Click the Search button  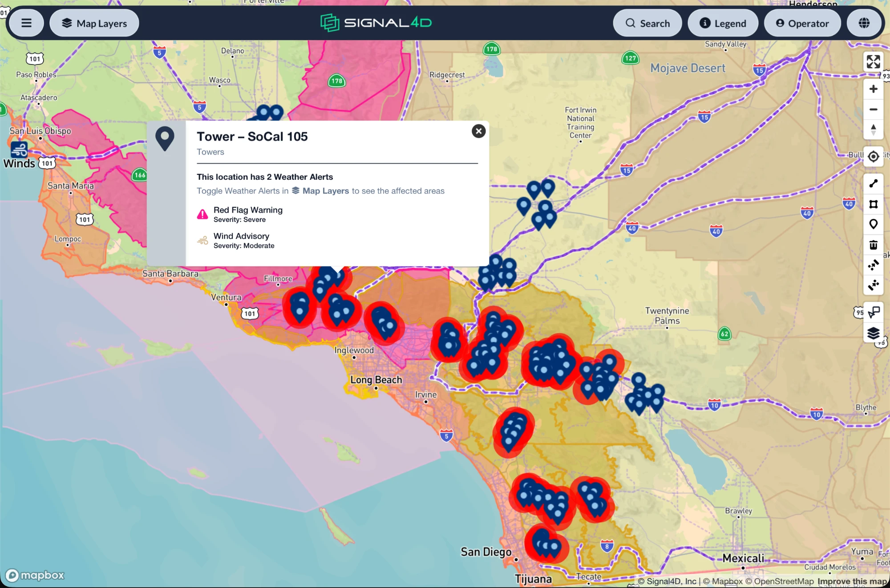tap(647, 23)
